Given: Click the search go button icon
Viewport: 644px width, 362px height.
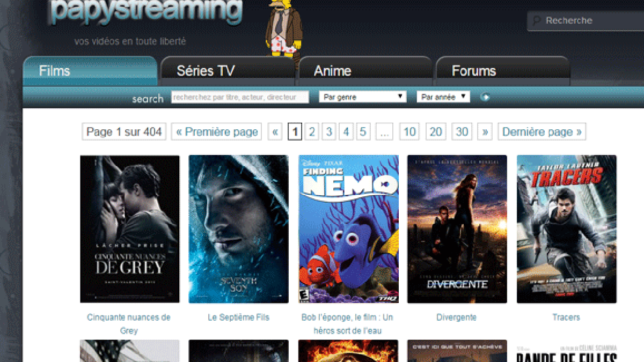Looking at the screenshot, I should pyautogui.click(x=485, y=97).
